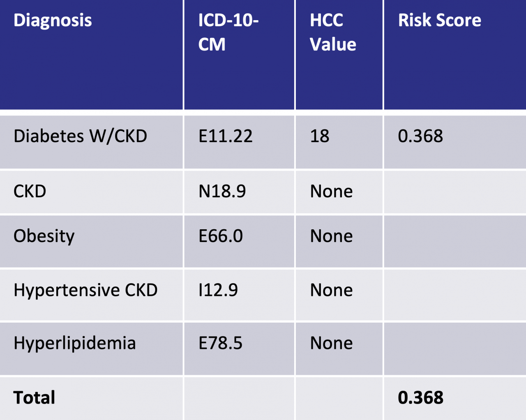This screenshot has height=420, width=526.
Task: Click the Risk Score column header
Action: click(x=439, y=21)
